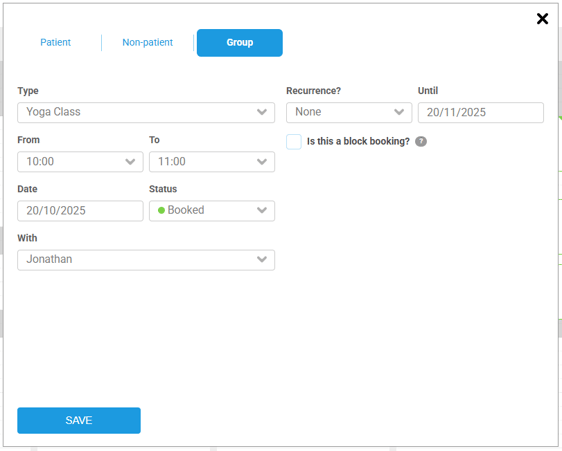This screenshot has height=451, width=562.
Task: Expand the To time dropdown
Action: 212,162
